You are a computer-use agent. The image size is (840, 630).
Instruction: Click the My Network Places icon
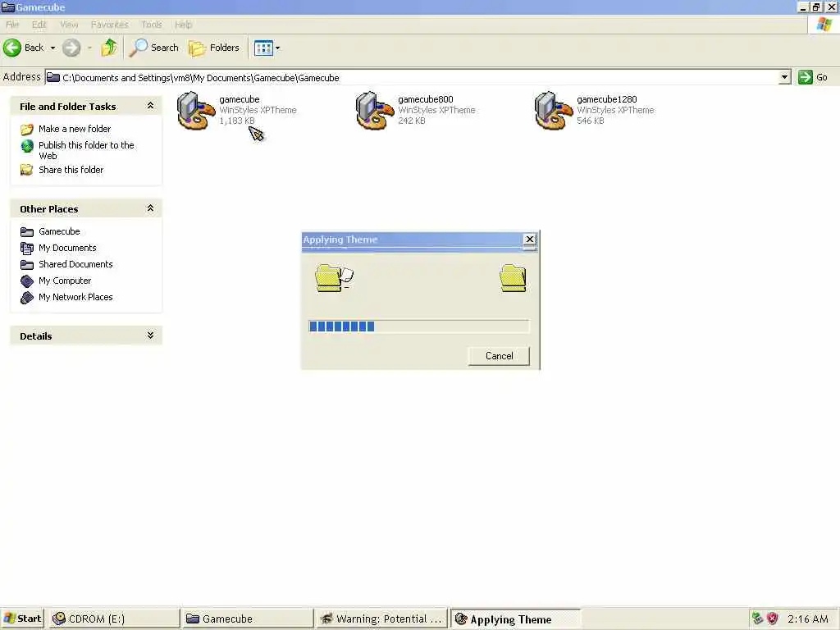(27, 297)
